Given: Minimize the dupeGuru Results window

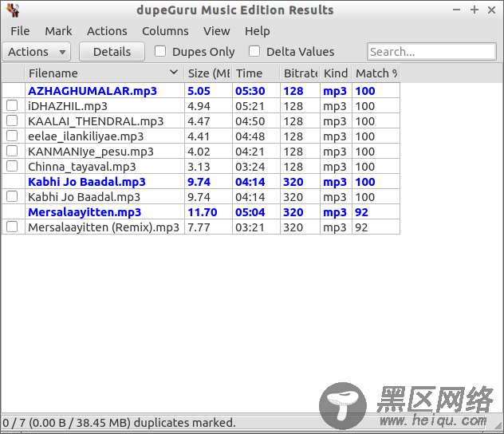Looking at the screenshot, I should [x=456, y=10].
